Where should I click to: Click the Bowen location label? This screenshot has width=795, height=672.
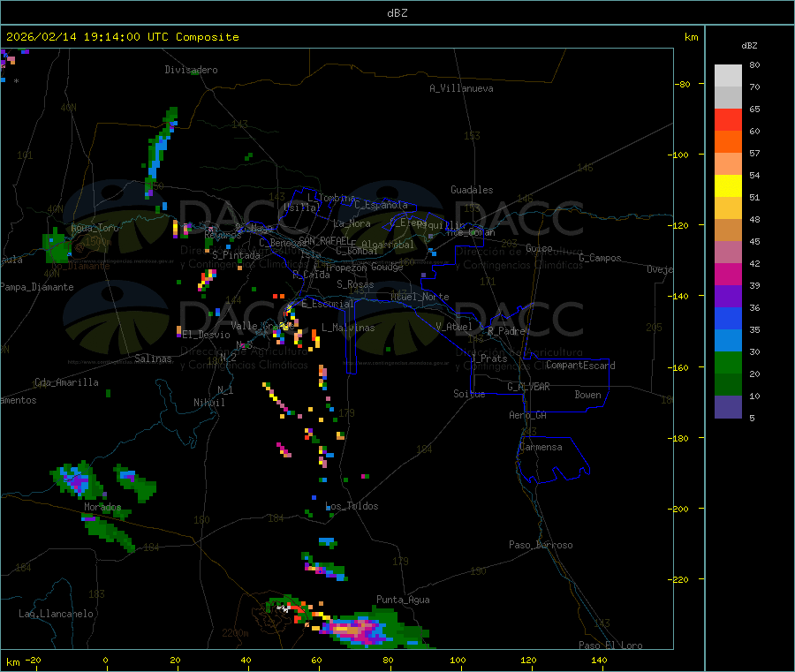pos(587,395)
